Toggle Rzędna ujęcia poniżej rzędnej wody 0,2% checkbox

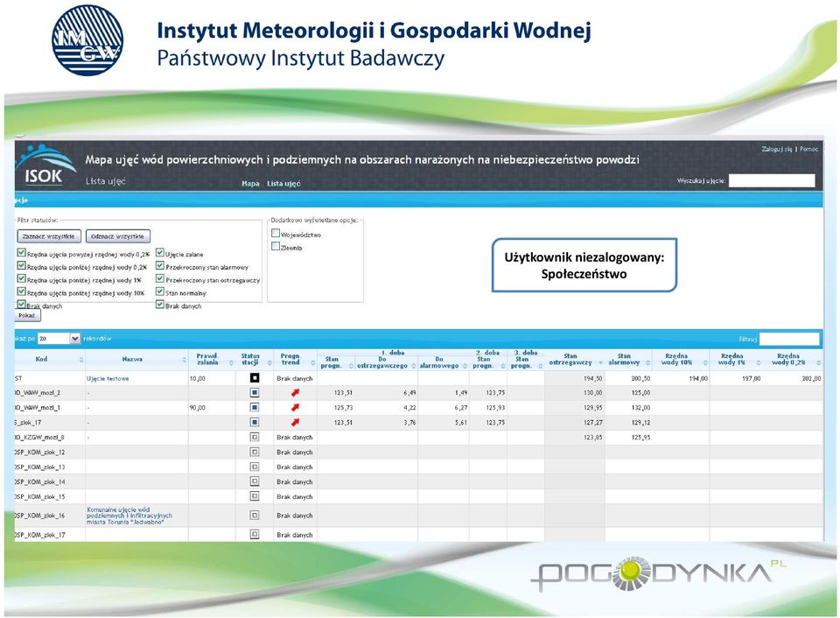21,265
